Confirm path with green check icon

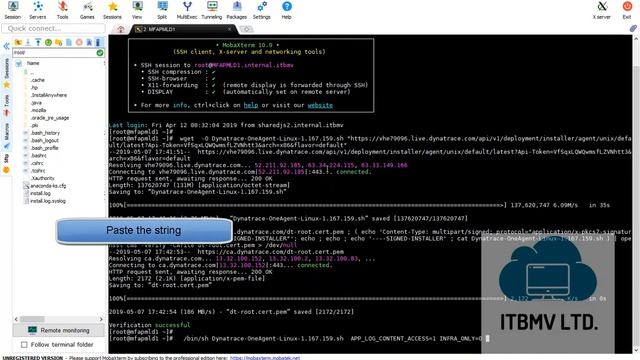(x=100, y=53)
